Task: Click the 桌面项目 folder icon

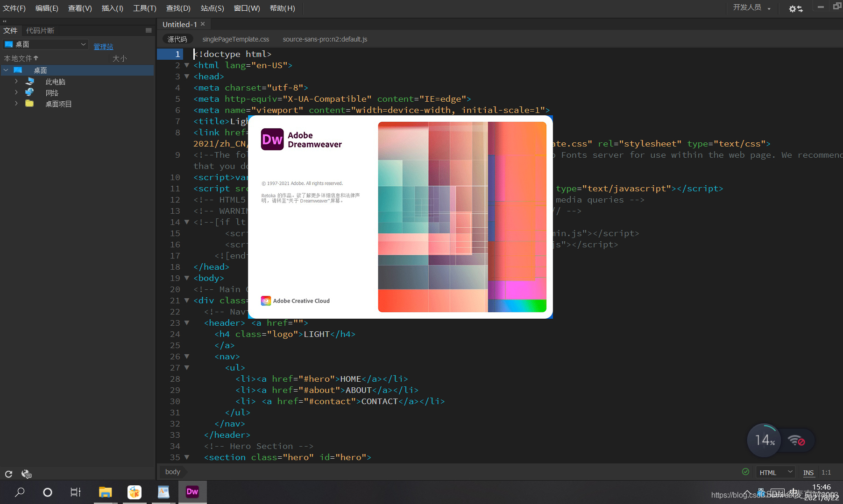Action: [29, 104]
